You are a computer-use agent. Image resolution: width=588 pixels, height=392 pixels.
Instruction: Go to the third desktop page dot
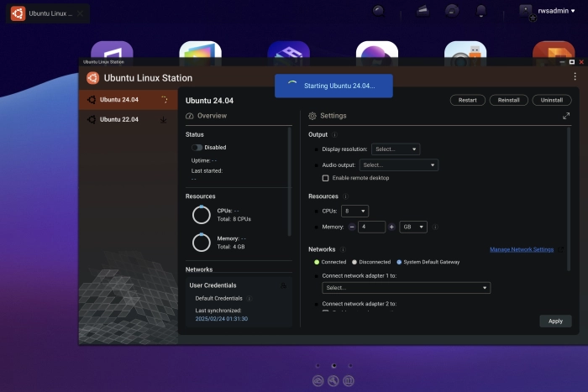coord(350,366)
